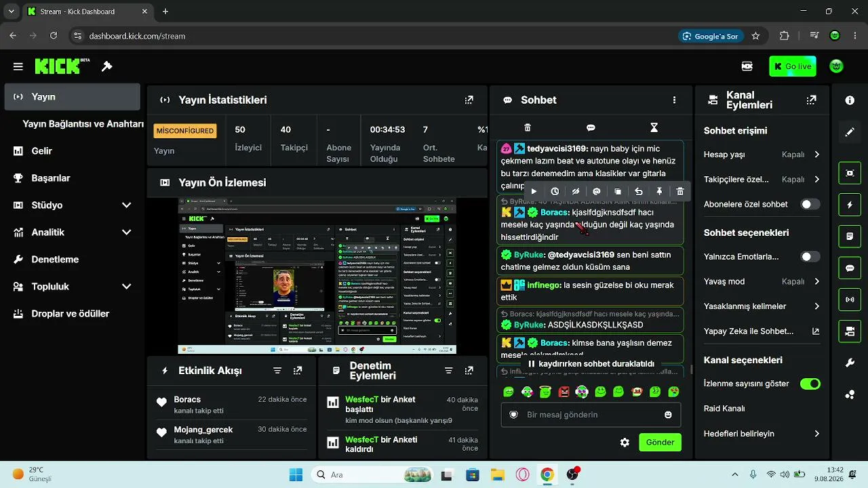
Task: Open Yasaklanmış kelimeler settings
Action: 762,306
